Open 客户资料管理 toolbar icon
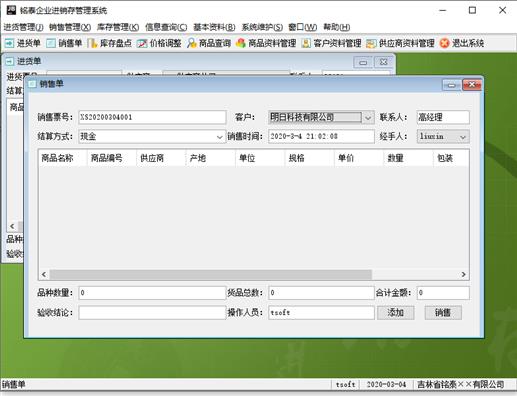The width and height of the screenshot is (517, 396). (306, 43)
